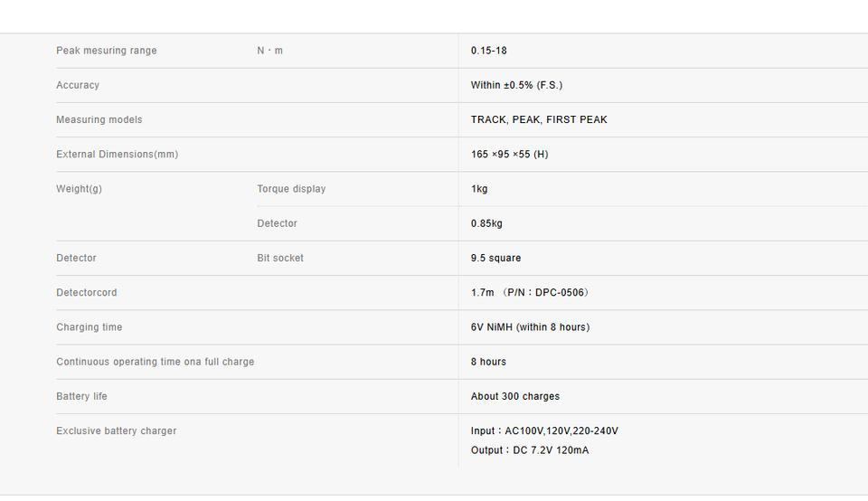The image size is (868, 501).
Task: Select TRACK, PEAK, FIRST PEAK text
Action: point(539,119)
